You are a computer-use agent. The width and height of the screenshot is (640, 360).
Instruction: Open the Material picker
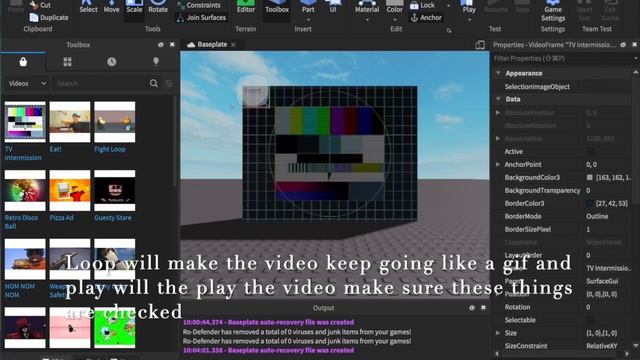point(367,9)
